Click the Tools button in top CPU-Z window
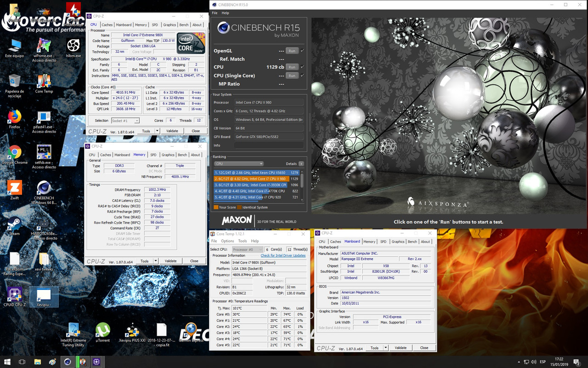Viewport: 588px width, 368px height. pos(146,131)
